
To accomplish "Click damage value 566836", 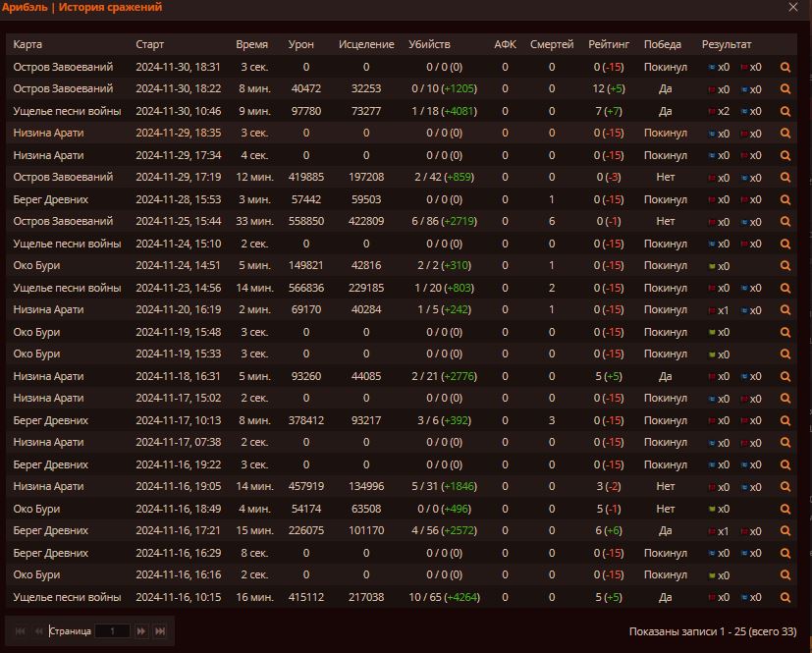I will [x=306, y=288].
